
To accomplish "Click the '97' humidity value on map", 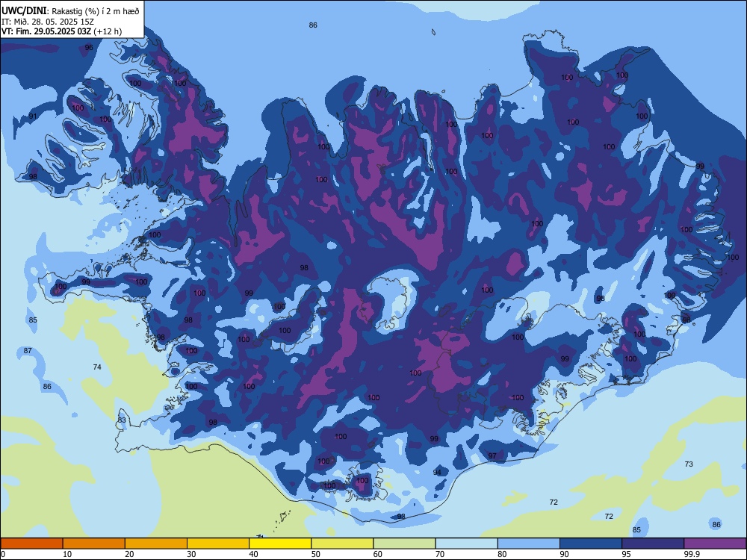I will coord(492,455).
